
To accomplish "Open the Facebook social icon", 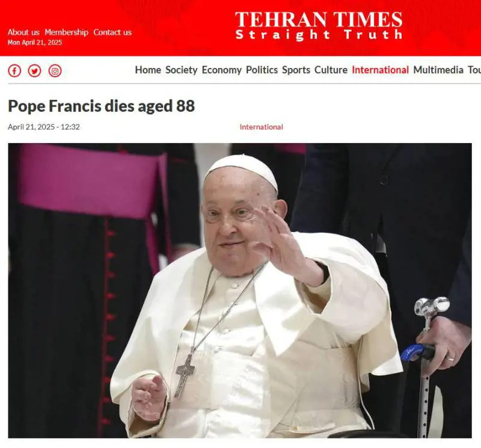I will (x=14, y=71).
